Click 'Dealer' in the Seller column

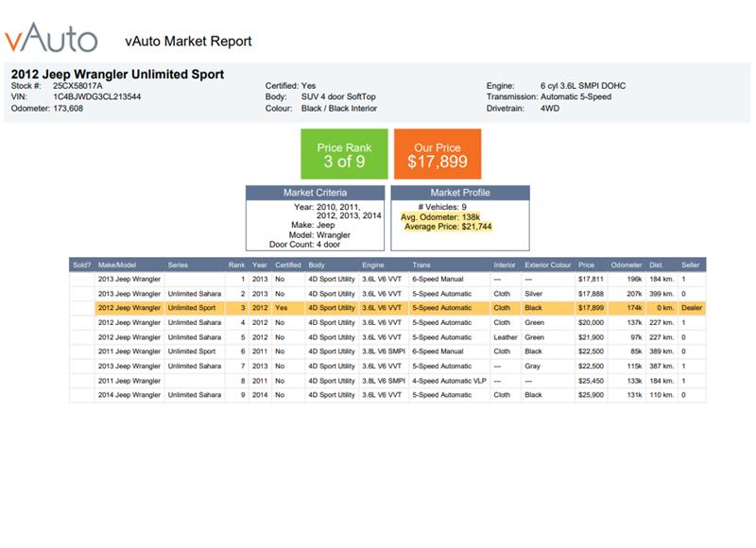(692, 308)
